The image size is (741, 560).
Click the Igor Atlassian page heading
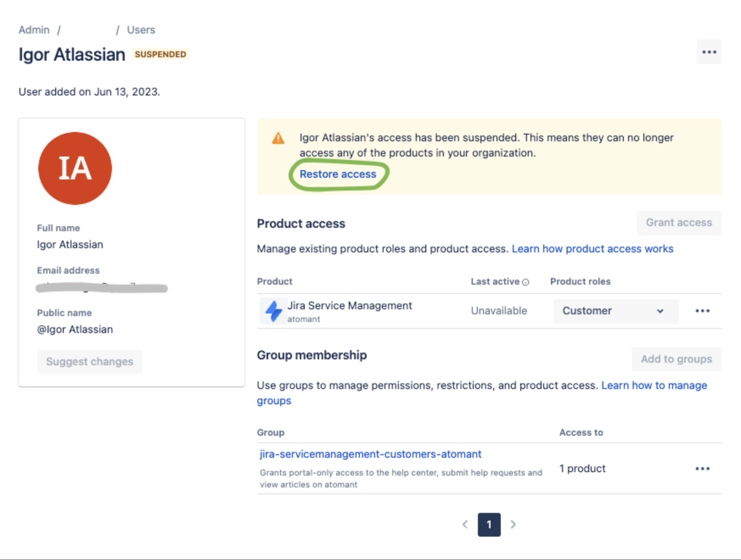coord(72,55)
